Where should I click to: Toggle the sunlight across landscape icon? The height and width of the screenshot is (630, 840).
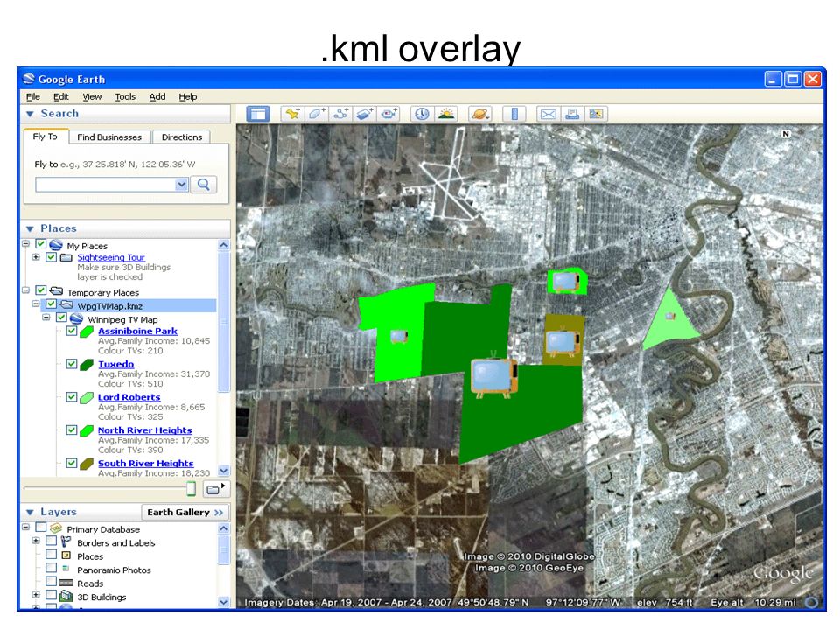click(x=446, y=114)
